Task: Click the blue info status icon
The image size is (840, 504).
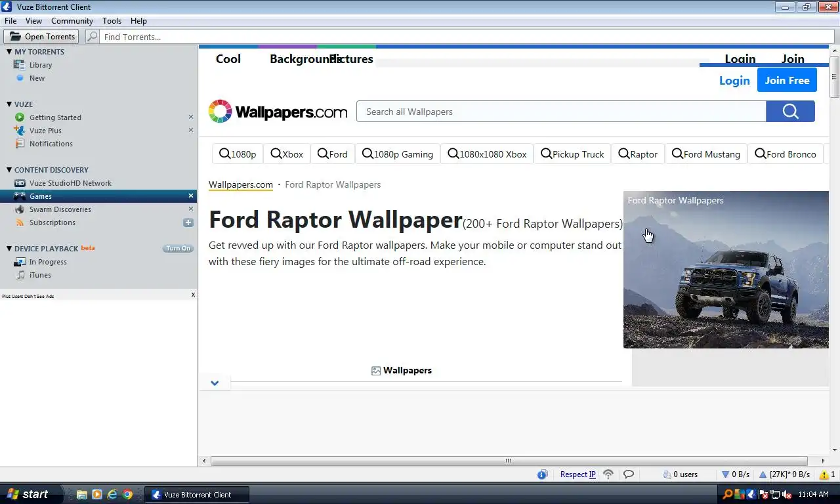Action: tap(542, 474)
